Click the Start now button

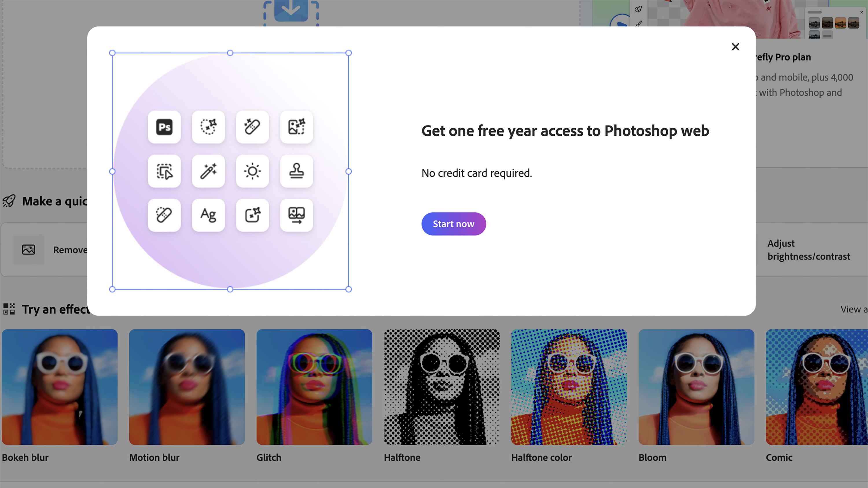[454, 224]
